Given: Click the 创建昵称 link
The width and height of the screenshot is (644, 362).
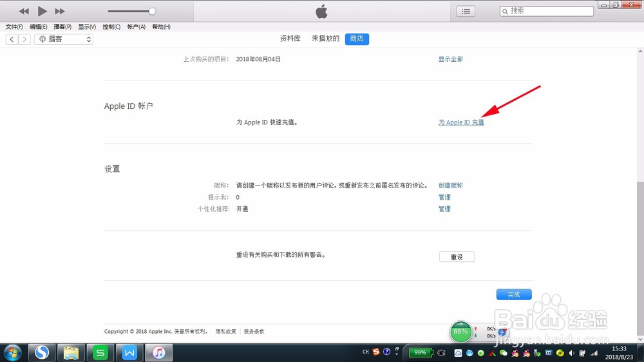Looking at the screenshot, I should coord(451,186).
